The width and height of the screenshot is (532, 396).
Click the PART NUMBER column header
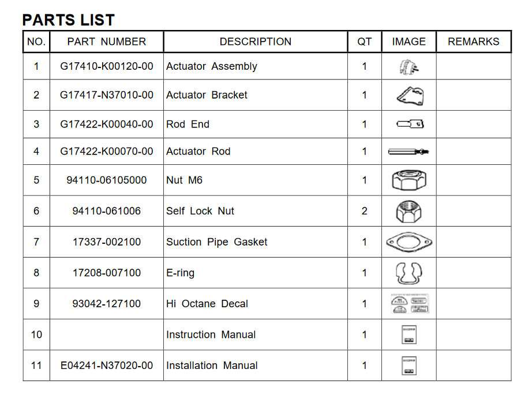(x=107, y=42)
